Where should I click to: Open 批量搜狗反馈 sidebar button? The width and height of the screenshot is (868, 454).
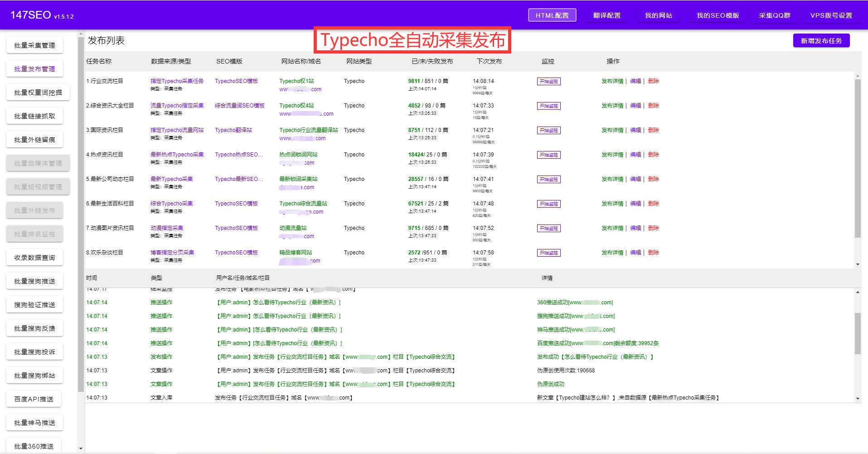[34, 328]
